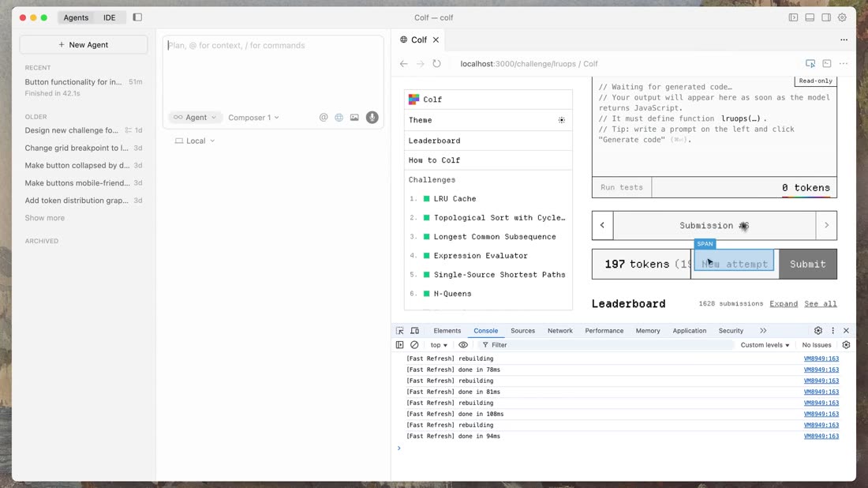Open the Agent mode dropdown

coord(195,118)
